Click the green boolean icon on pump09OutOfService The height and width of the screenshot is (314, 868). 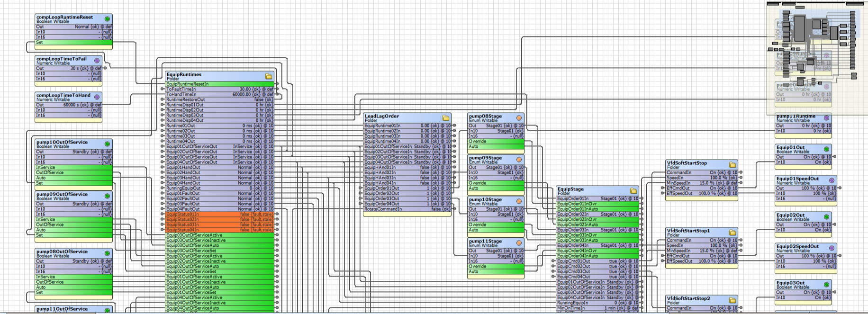pos(108,196)
